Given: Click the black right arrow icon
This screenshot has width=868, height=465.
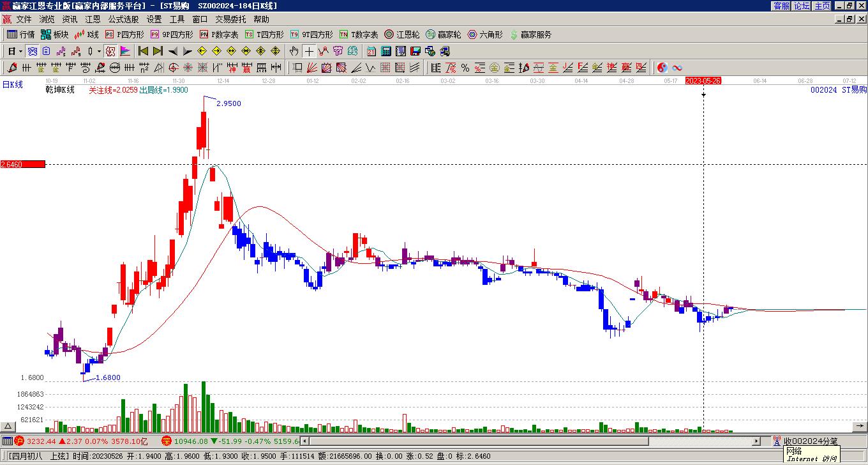Looking at the screenshot, I should coord(188,51).
